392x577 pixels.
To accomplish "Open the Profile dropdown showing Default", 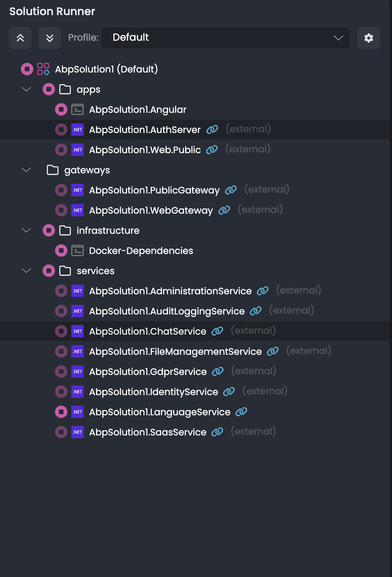I will pos(225,38).
